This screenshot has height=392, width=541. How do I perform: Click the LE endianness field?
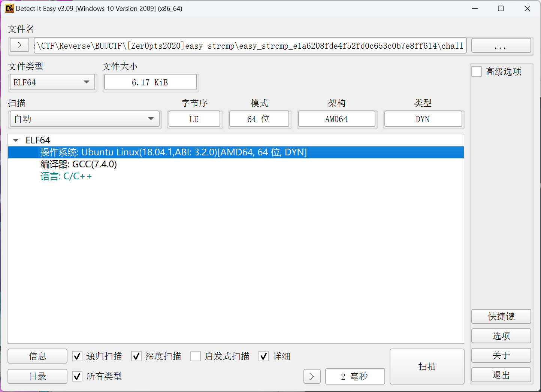click(194, 119)
